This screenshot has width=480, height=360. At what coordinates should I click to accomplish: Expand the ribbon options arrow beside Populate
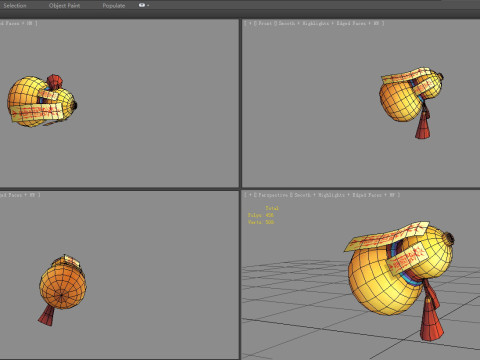coord(148,6)
